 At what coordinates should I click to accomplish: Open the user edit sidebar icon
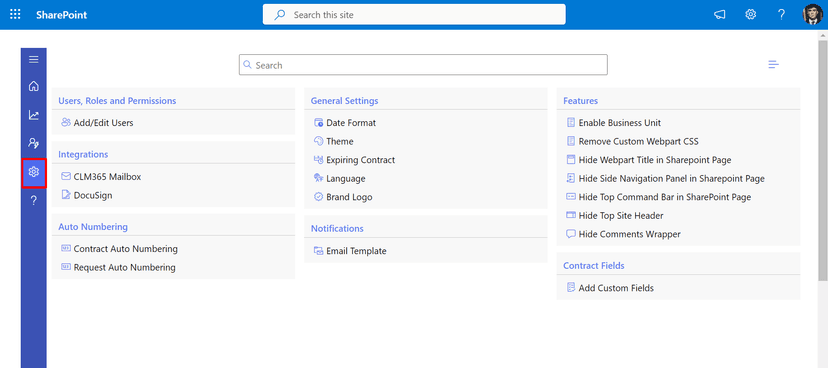(x=34, y=143)
